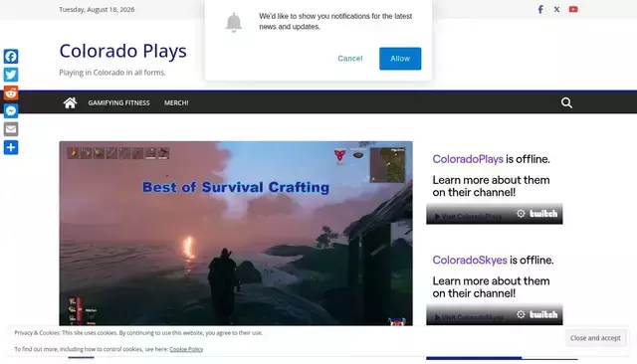Image resolution: width=637 pixels, height=364 pixels.
Task: Open gear settings on ColoradoSkyes Twitch widget
Action: point(521,314)
